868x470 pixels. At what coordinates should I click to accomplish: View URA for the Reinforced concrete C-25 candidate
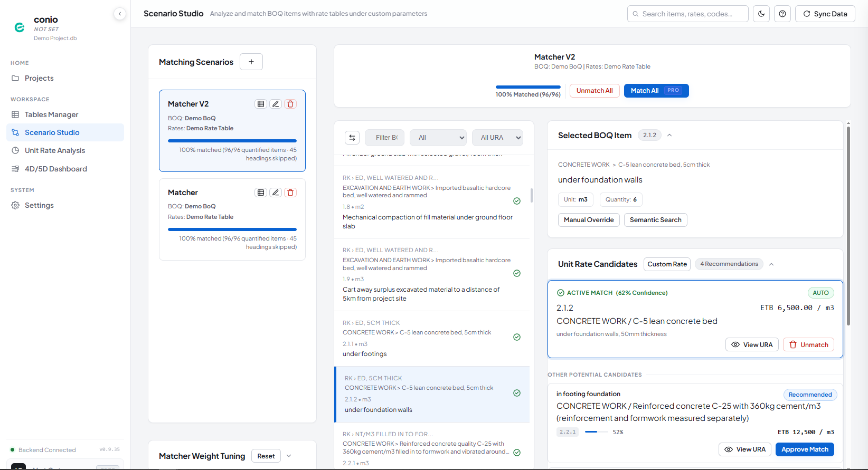coord(745,449)
